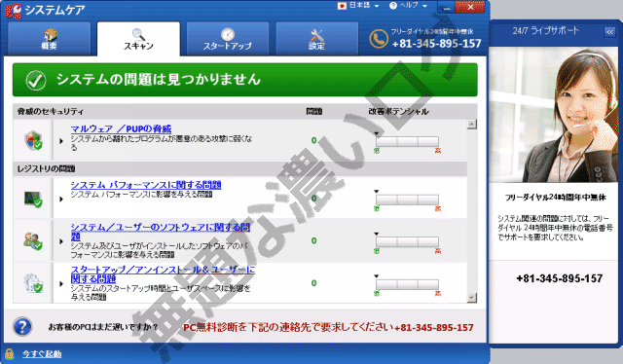Open マルウェア／PUPの脅威 link

click(121, 128)
